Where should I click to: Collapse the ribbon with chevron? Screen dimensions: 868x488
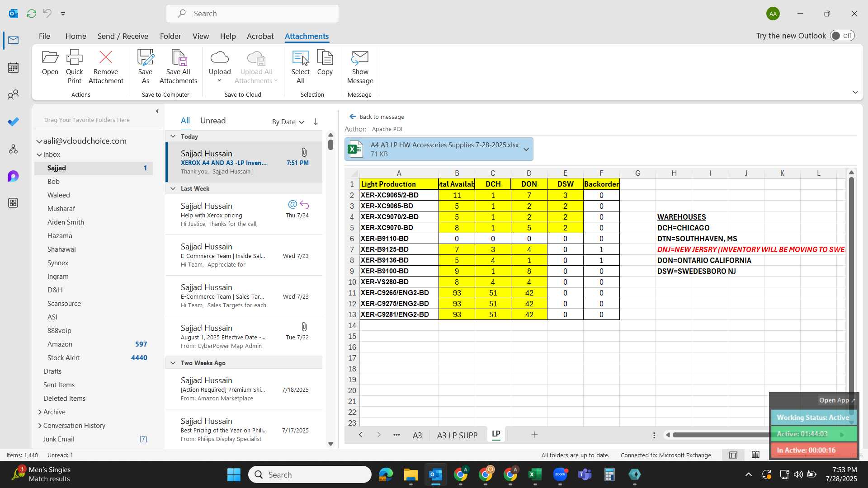coord(855,92)
